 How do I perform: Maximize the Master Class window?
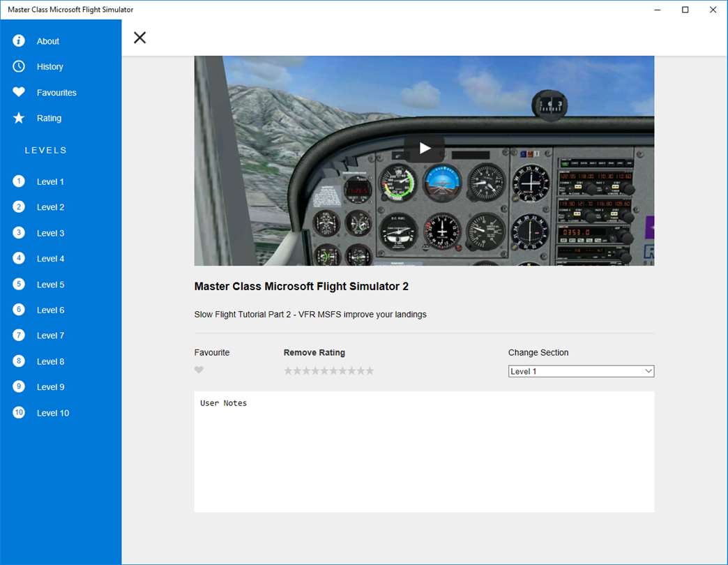point(685,10)
